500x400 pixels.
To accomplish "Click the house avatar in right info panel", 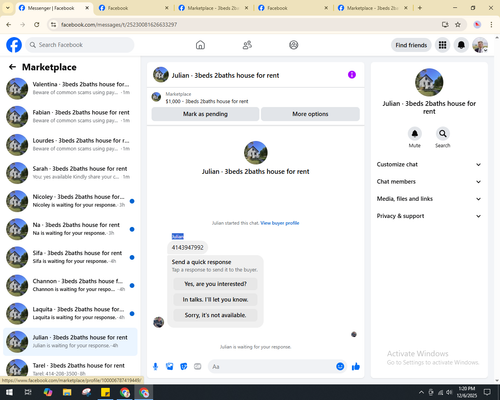I will (429, 82).
